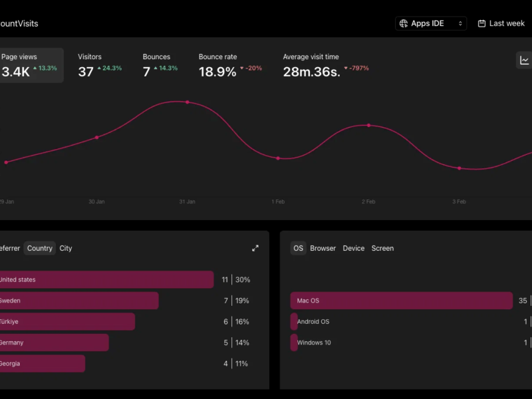
Task: Click the 24.3% visitors change indicator
Action: pos(110,68)
